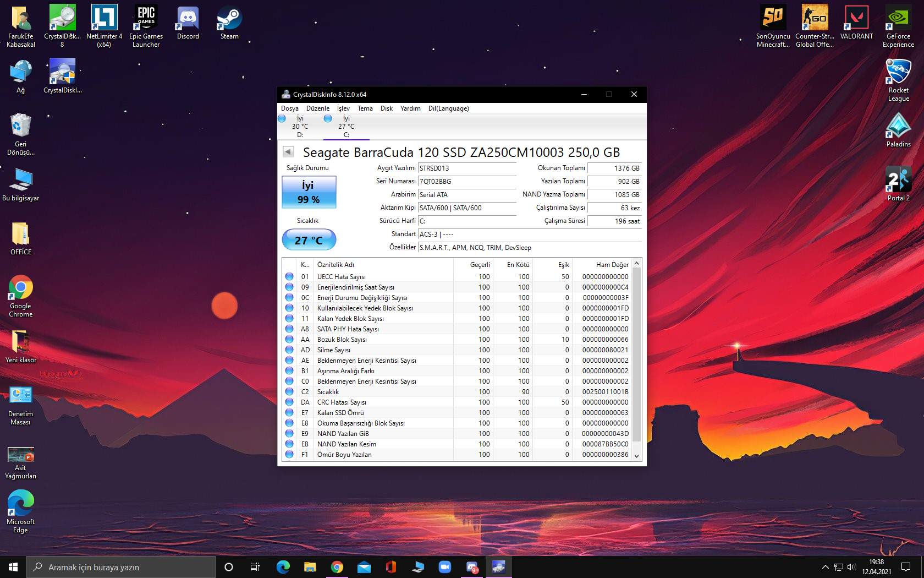Screen dimensions: 924x578
Task: Open volume control in system tray
Action: tap(851, 567)
